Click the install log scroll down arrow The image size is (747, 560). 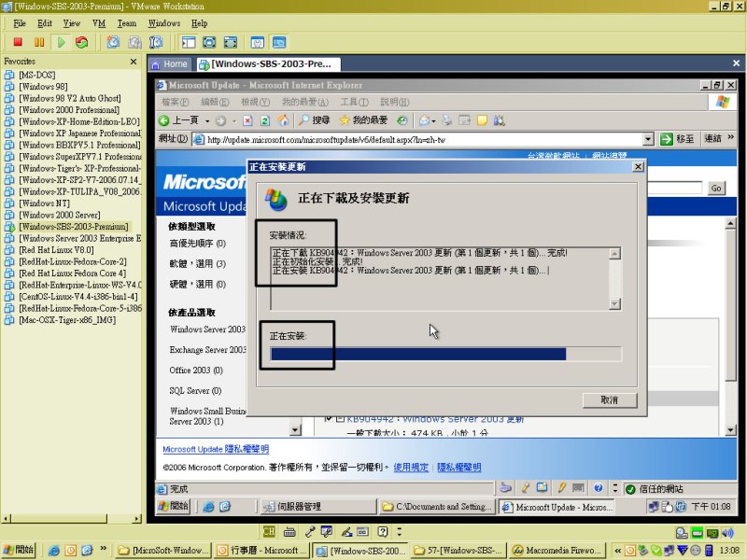(615, 304)
